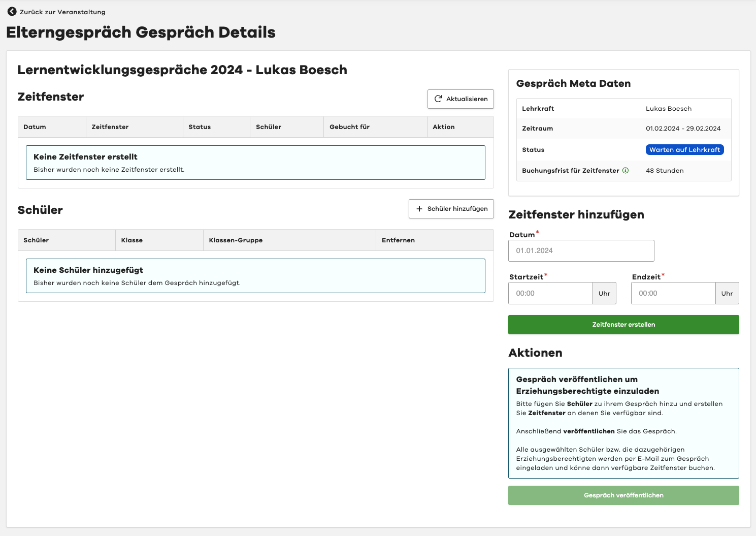Click the Keine Zeitfenster erstellt notice
Image resolution: width=756 pixels, height=536 pixels.
(255, 163)
